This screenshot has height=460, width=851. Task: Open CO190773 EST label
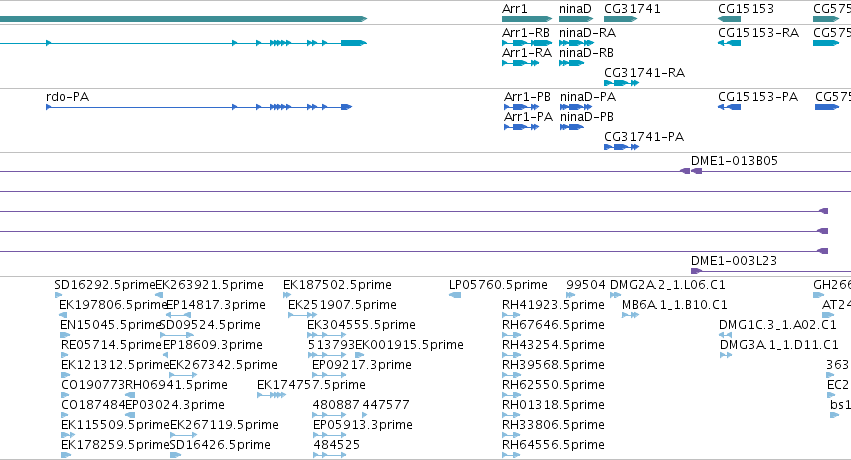click(93, 385)
